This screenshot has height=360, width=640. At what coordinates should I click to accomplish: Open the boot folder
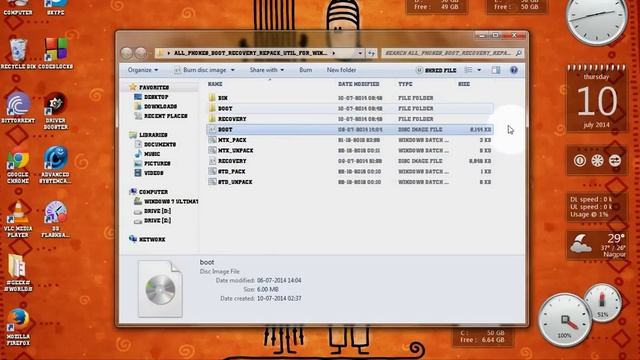(x=350, y=109)
